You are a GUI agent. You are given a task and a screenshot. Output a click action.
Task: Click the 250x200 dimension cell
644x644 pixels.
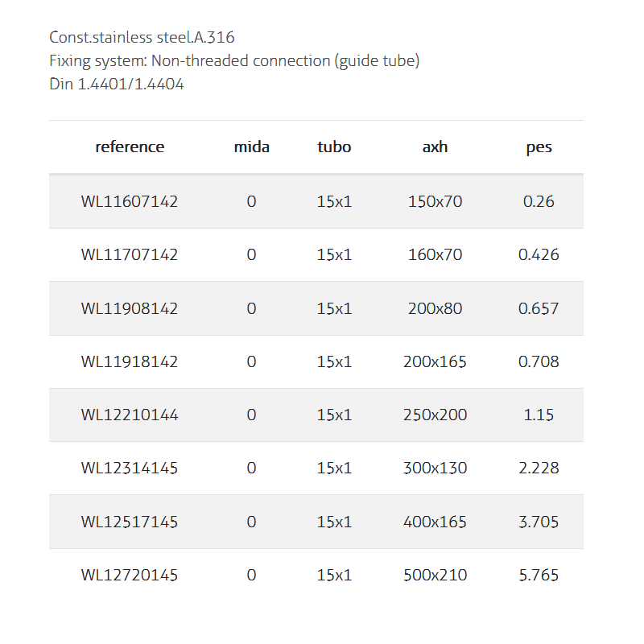(435, 415)
